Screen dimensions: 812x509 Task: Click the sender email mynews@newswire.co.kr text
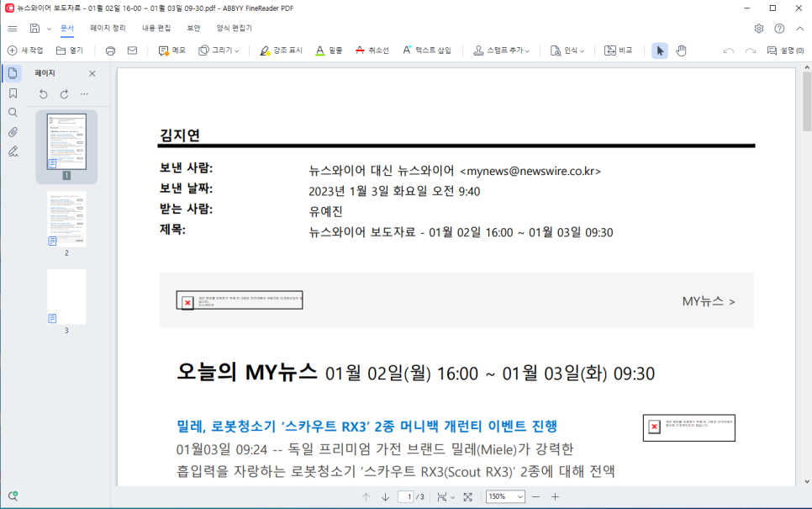[530, 171]
